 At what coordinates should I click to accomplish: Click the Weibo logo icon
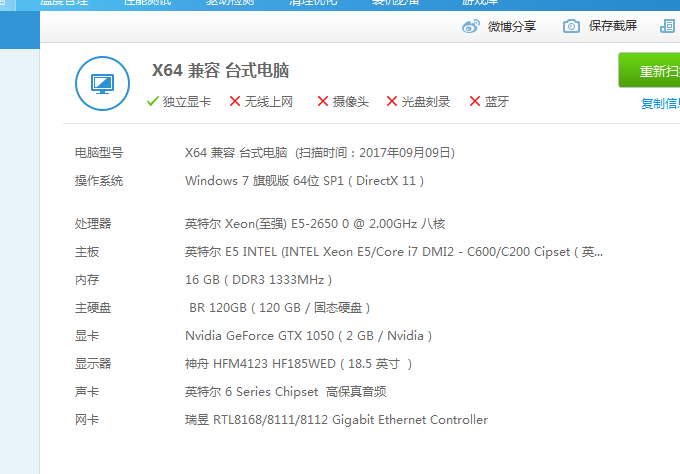tap(471, 26)
